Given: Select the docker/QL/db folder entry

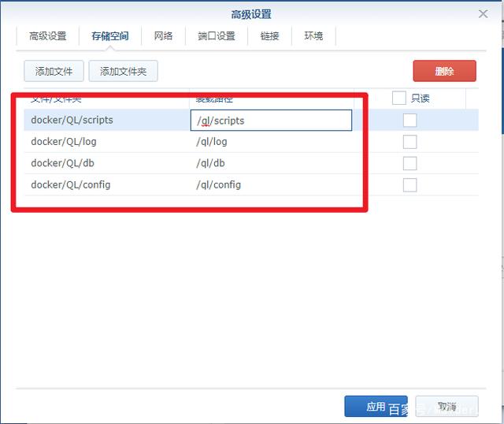Looking at the screenshot, I should pos(63,163).
